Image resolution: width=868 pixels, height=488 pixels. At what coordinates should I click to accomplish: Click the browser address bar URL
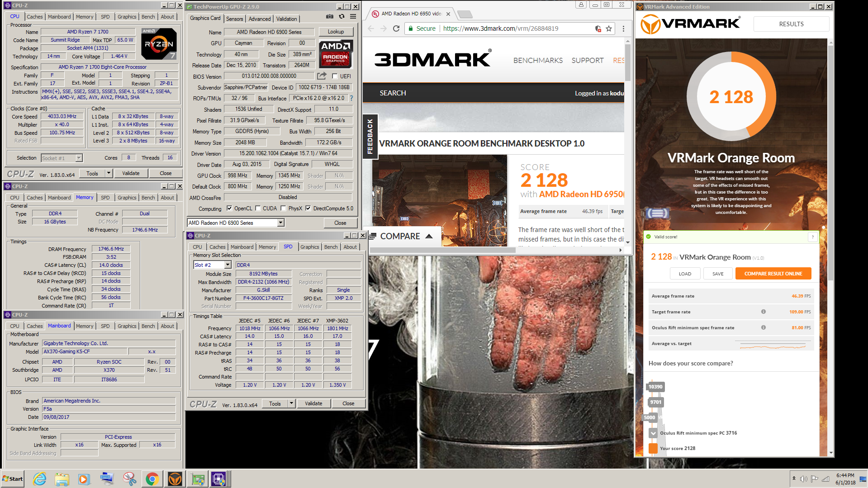500,28
